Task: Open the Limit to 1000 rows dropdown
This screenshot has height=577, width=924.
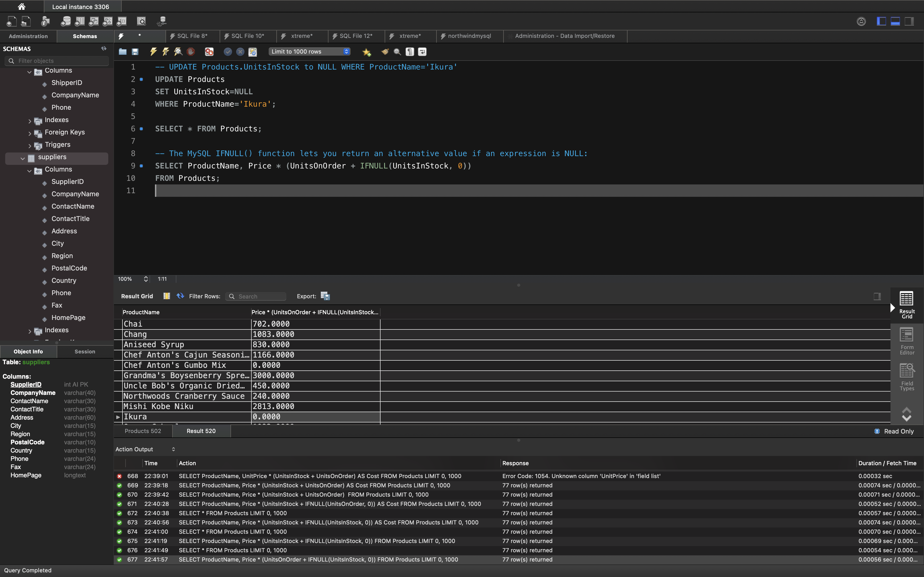Action: [309, 52]
